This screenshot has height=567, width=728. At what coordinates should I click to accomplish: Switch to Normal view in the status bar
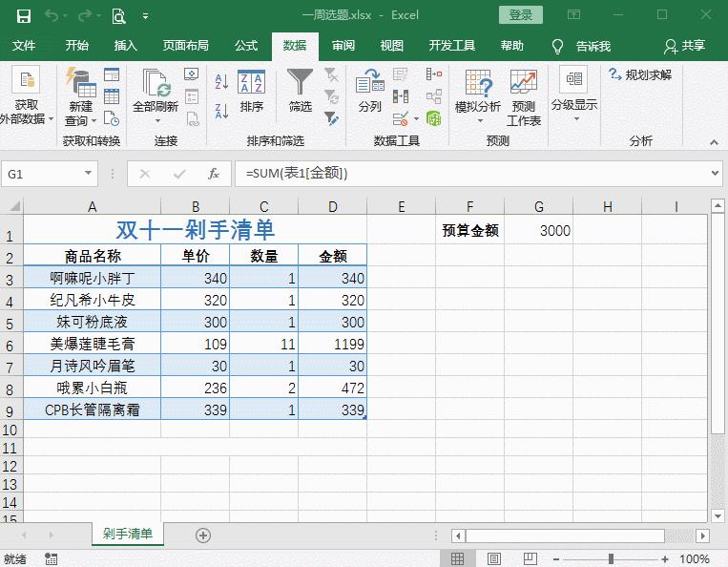457,558
